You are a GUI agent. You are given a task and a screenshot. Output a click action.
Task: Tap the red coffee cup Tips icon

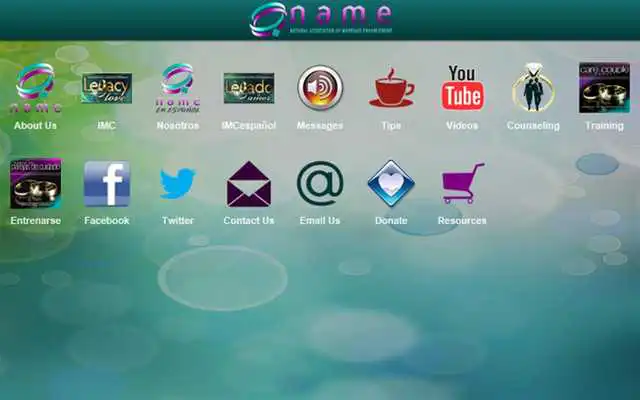[x=391, y=88]
